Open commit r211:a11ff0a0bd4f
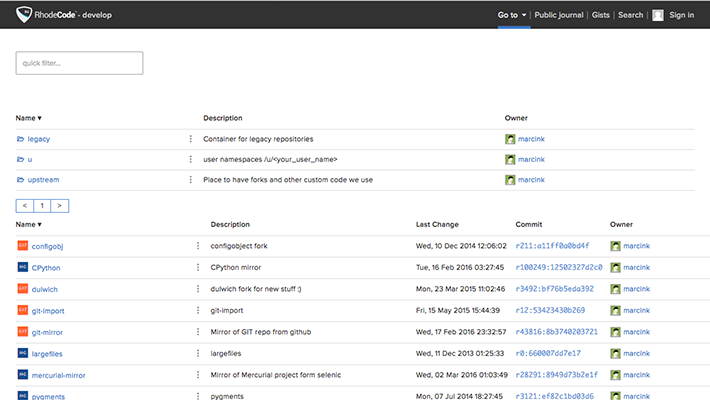The width and height of the screenshot is (710, 400). tap(552, 246)
